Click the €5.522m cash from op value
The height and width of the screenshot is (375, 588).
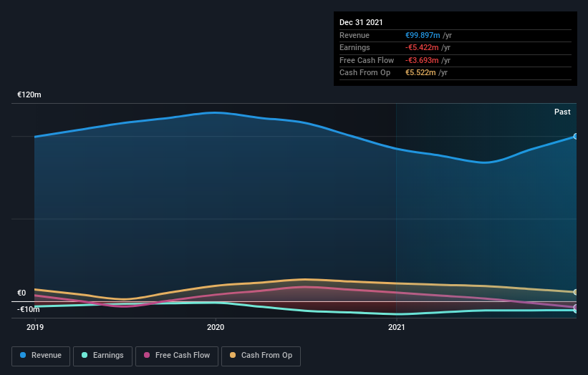[420, 73]
